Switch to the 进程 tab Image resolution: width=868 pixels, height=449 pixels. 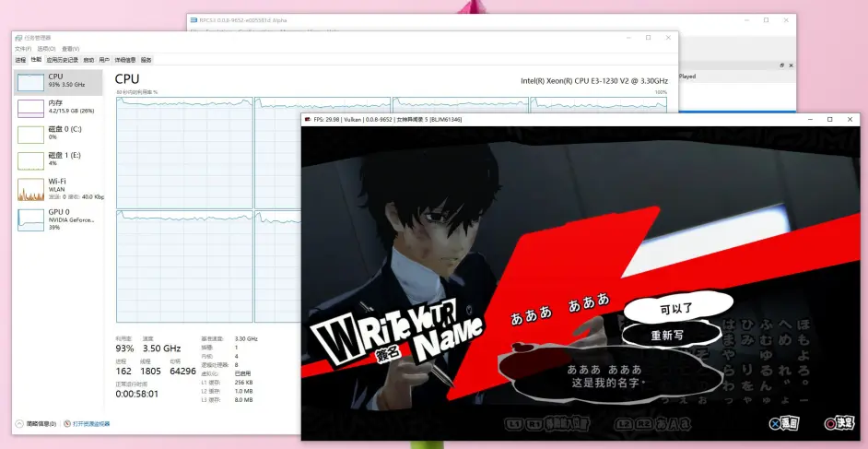[x=20, y=60]
